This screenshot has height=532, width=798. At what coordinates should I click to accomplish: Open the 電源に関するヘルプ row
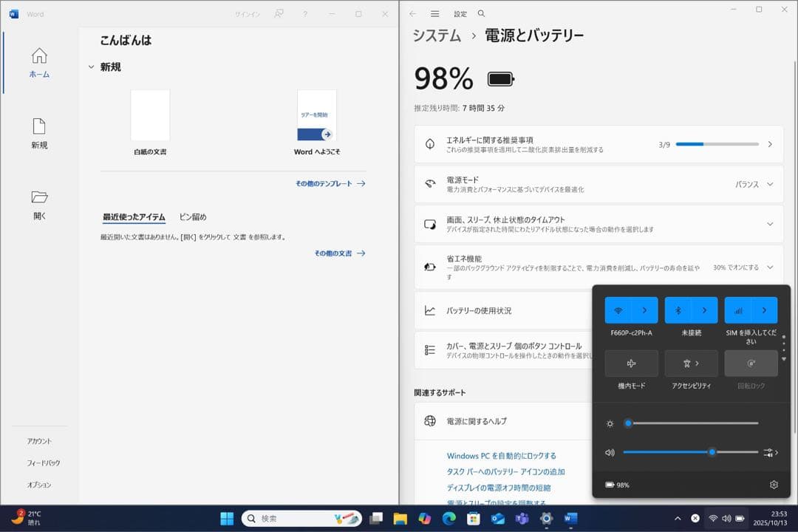pos(503,421)
